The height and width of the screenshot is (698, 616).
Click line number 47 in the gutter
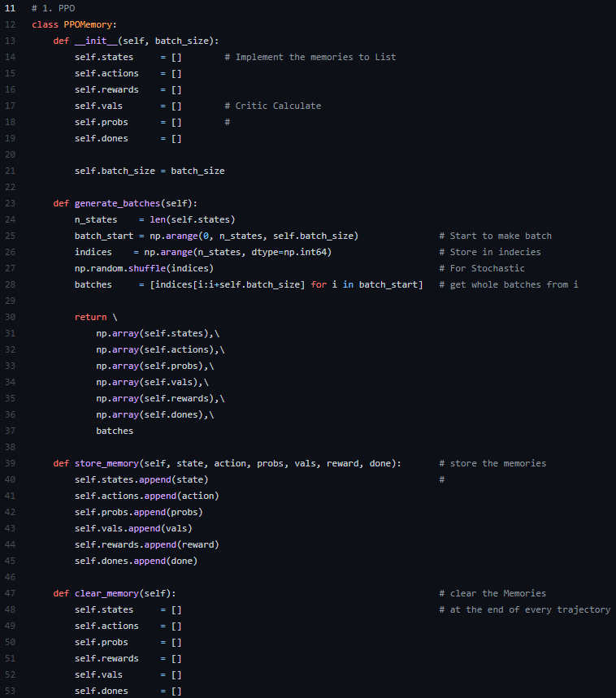tap(10, 593)
